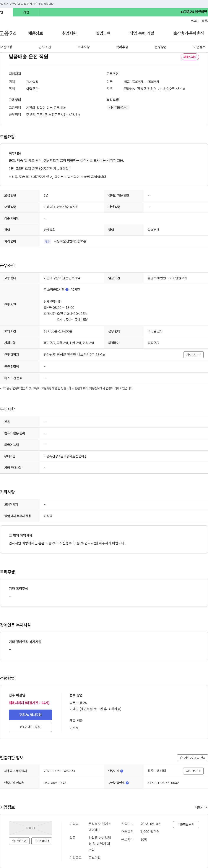Select the 구인인증번호 K160012507210042
The width and height of the screenshot is (208, 868).
click(163, 783)
